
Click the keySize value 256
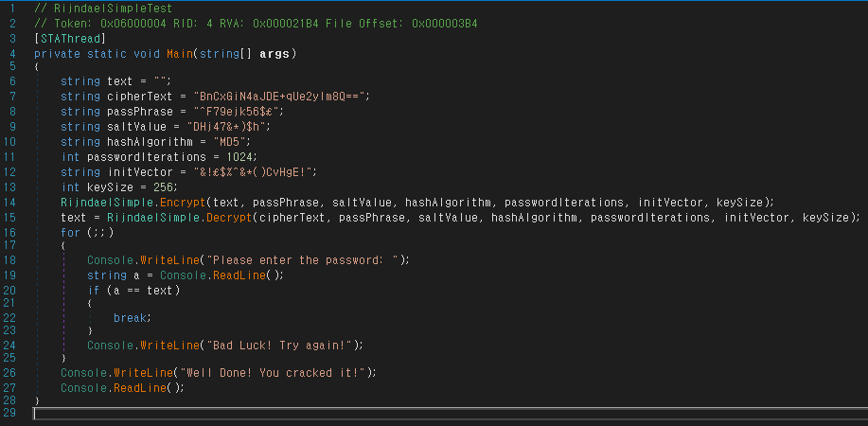164,186
